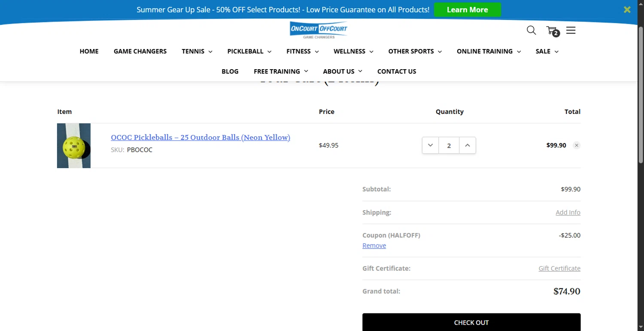Open the OCOC Pickleballs product link
The image size is (644, 331).
(200, 138)
